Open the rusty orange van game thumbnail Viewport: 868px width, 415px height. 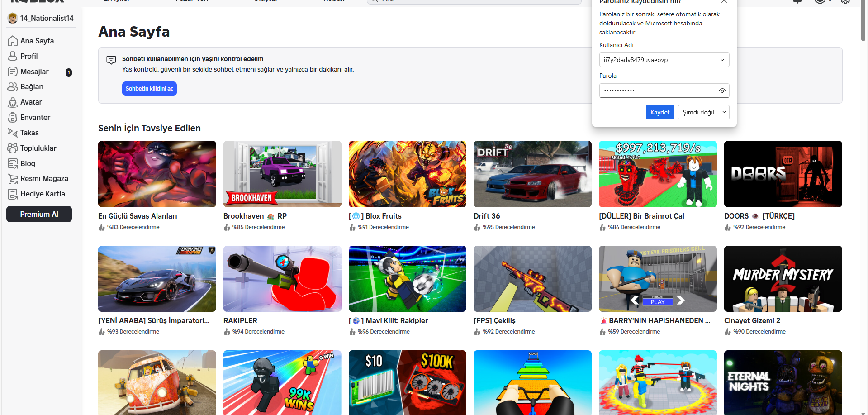tap(157, 382)
